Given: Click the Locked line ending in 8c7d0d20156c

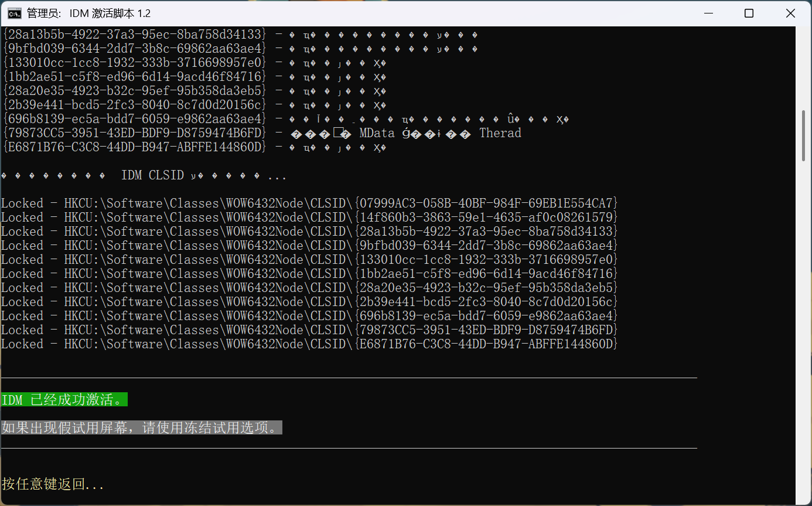Looking at the screenshot, I should tap(309, 302).
